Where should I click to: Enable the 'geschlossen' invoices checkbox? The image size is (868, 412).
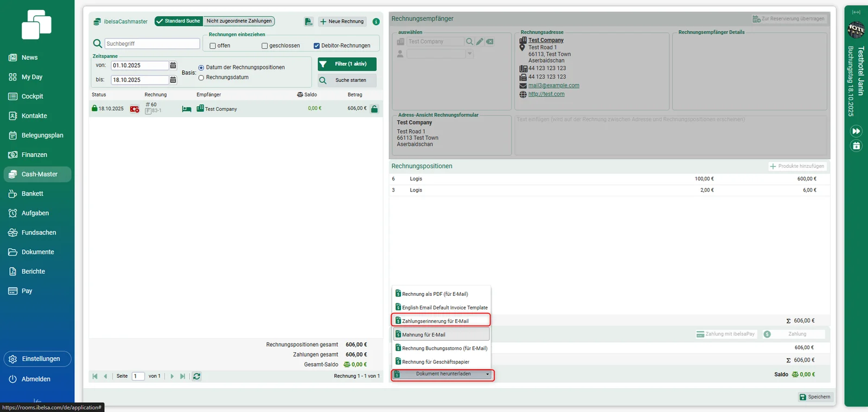click(x=265, y=46)
